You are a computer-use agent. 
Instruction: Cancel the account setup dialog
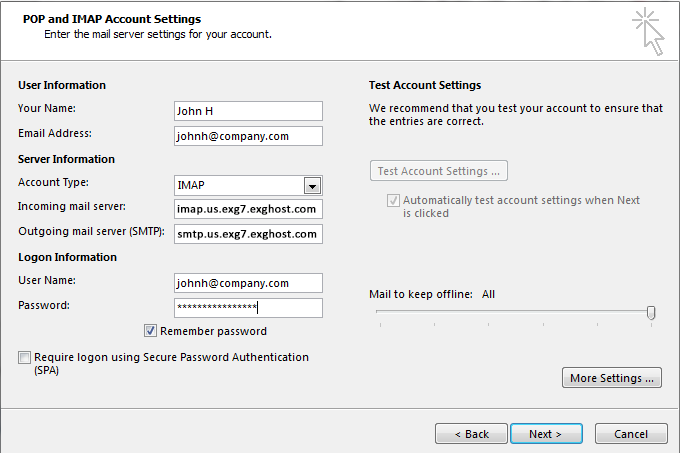(631, 434)
